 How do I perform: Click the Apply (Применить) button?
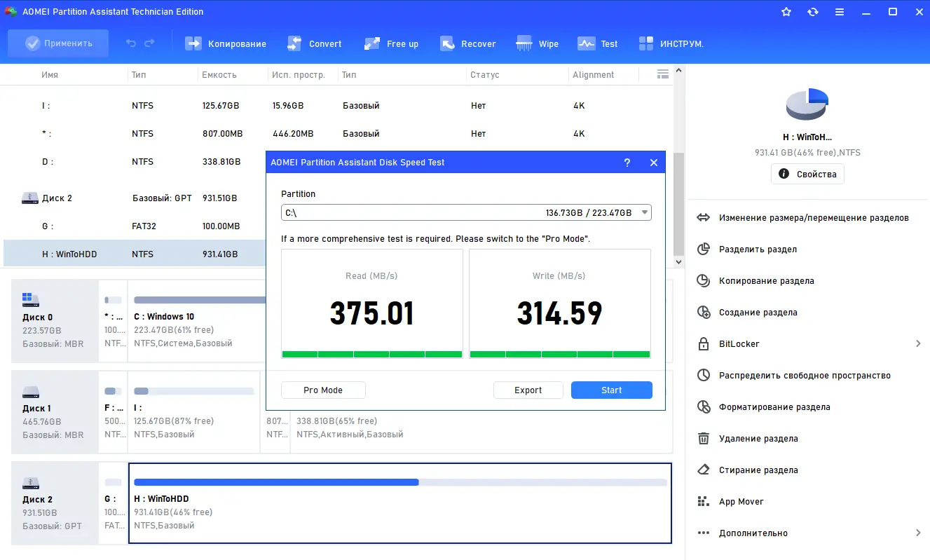coord(58,43)
